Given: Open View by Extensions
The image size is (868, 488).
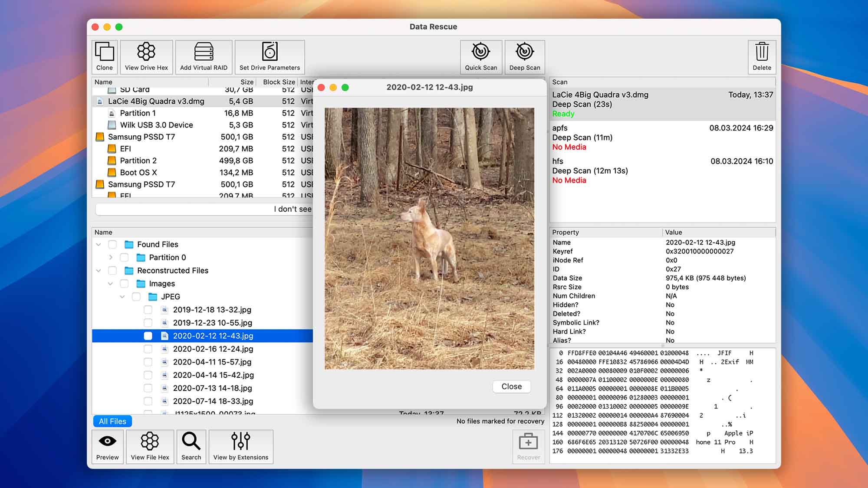Looking at the screenshot, I should 241,446.
